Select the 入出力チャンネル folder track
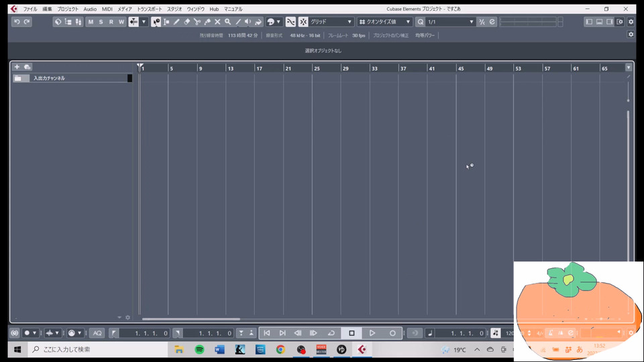 coord(72,78)
